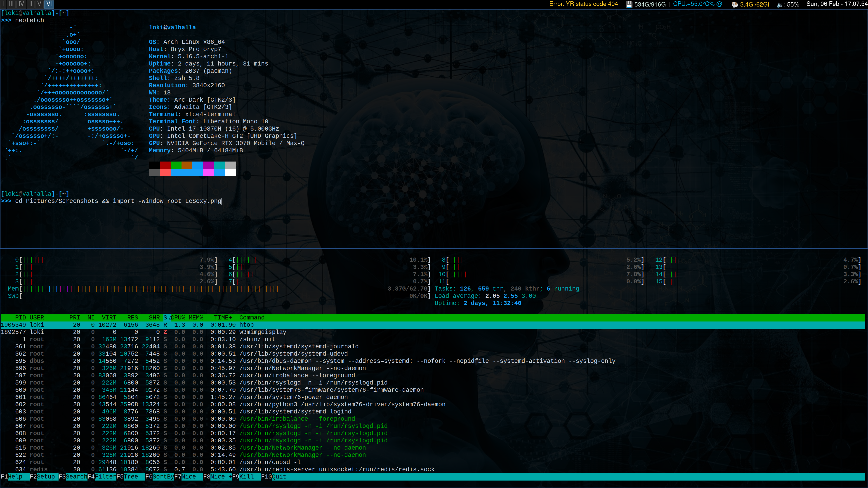Switch to workspace V
Screen dimensions: 868x488
pos(39,4)
